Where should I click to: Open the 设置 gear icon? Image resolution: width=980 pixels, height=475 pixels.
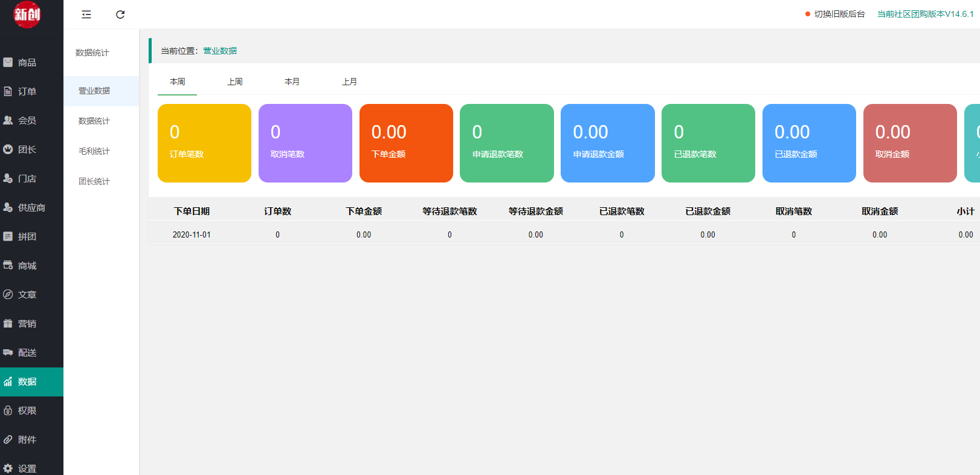point(8,468)
